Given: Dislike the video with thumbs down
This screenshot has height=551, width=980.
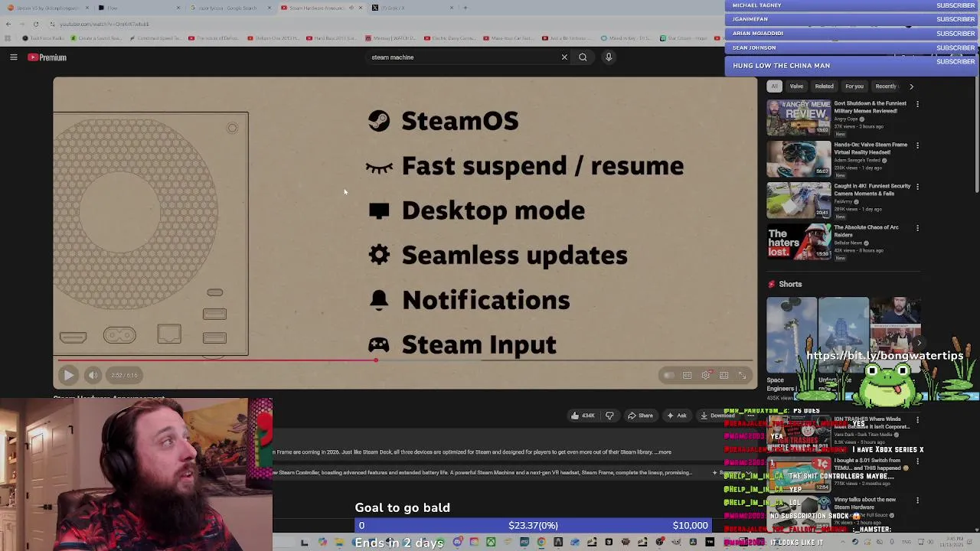Looking at the screenshot, I should pos(609,416).
